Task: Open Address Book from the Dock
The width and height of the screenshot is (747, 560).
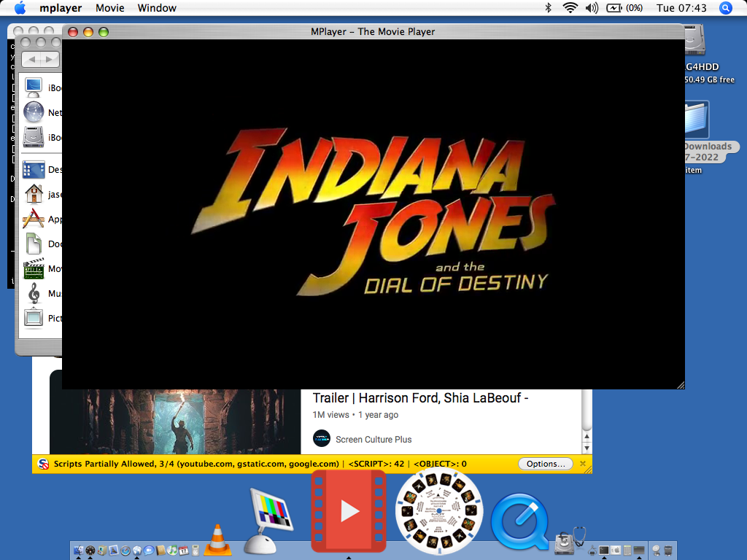Action: (161, 551)
